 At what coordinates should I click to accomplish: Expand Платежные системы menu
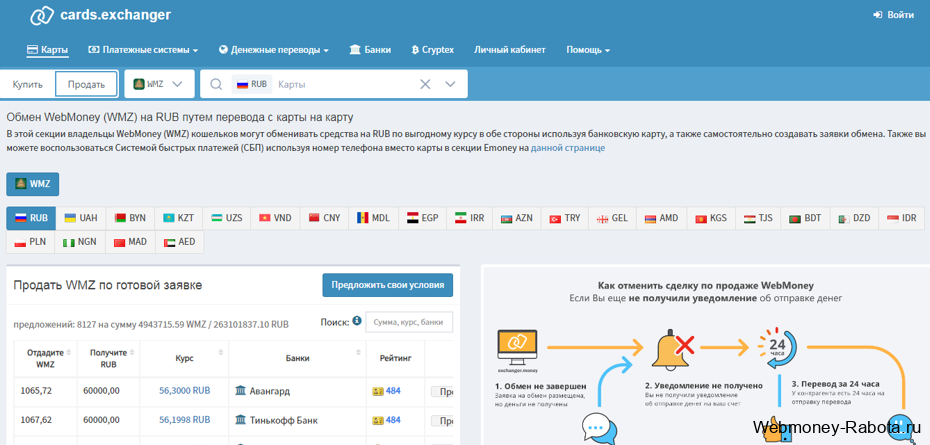coord(143,50)
